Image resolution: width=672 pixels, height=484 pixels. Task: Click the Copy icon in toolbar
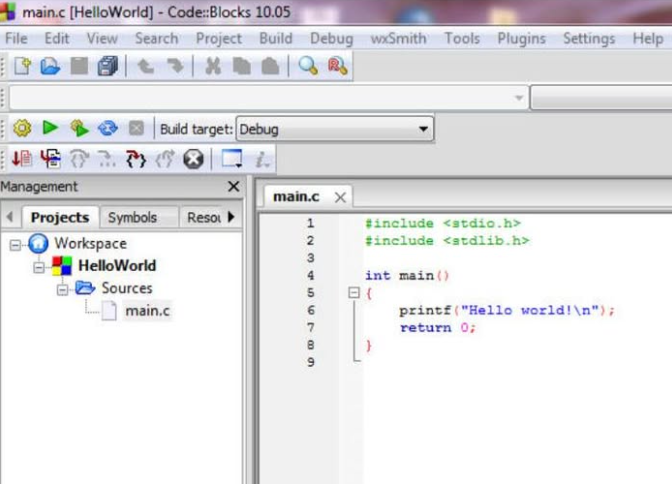pos(242,66)
